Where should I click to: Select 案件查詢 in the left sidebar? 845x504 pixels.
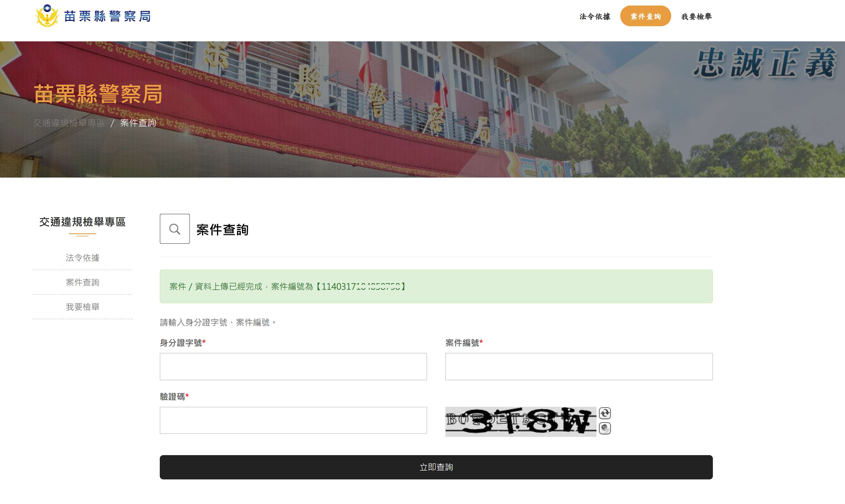[x=83, y=282]
